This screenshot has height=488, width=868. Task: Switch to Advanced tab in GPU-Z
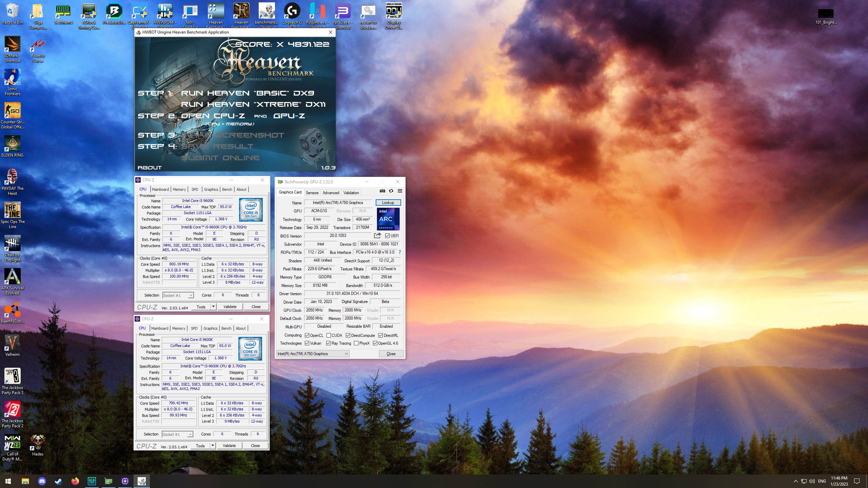331,193
